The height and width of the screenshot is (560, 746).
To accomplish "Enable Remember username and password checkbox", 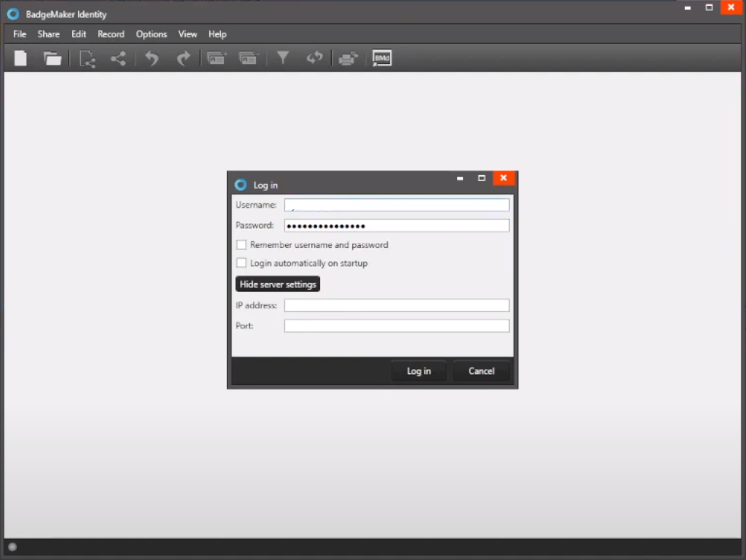I will pos(241,245).
